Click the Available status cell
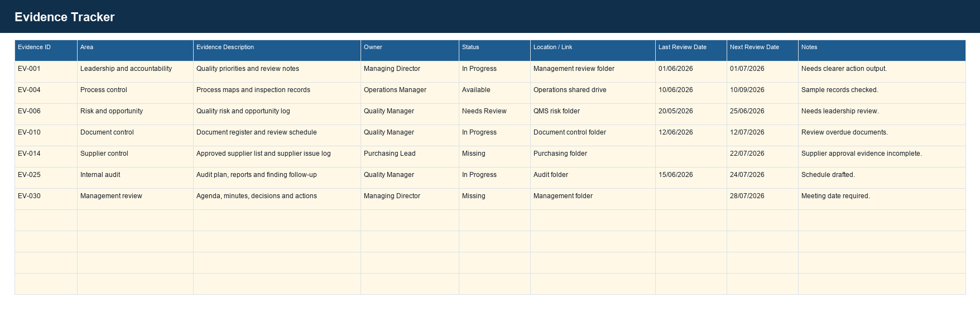The width and height of the screenshot is (980, 316). click(x=494, y=93)
